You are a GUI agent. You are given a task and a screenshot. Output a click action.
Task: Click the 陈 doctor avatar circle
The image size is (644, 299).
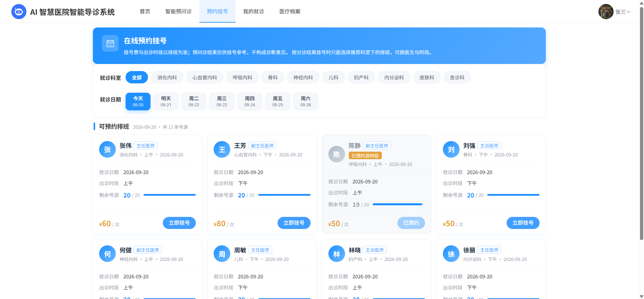click(x=337, y=154)
